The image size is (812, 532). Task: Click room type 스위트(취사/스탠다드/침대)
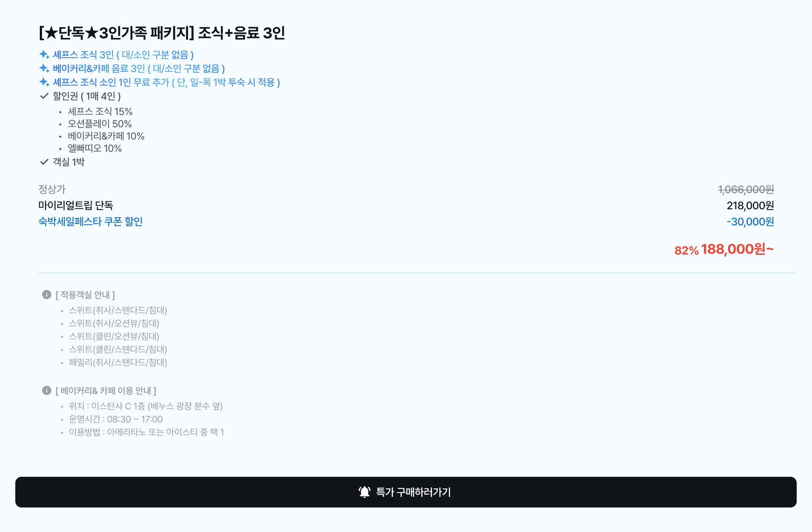click(118, 310)
